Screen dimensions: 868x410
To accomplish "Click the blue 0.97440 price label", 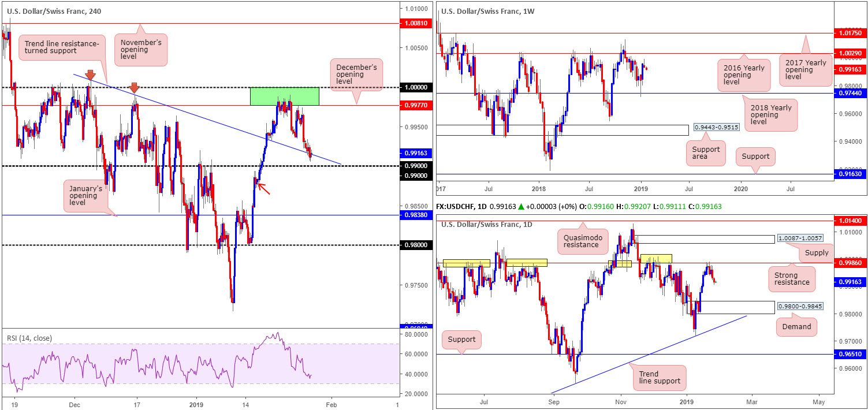I will click(x=851, y=92).
